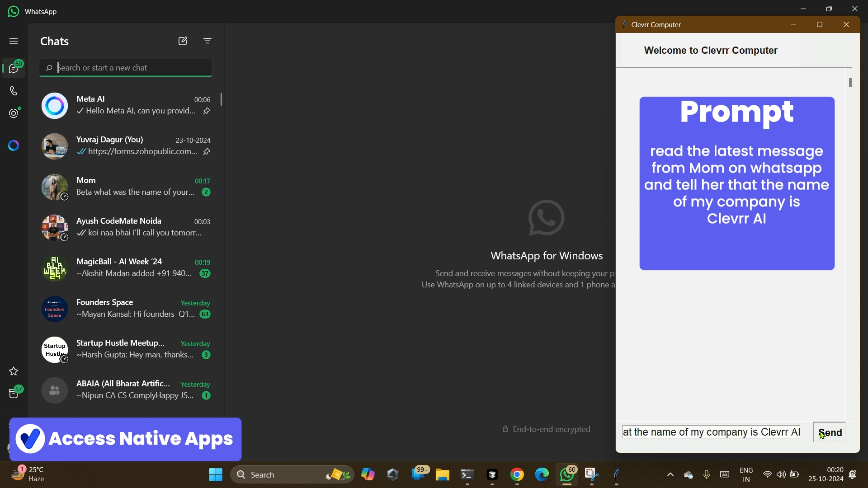The image size is (868, 488).
Task: Open Google Chrome from the taskbar
Action: 517,475
